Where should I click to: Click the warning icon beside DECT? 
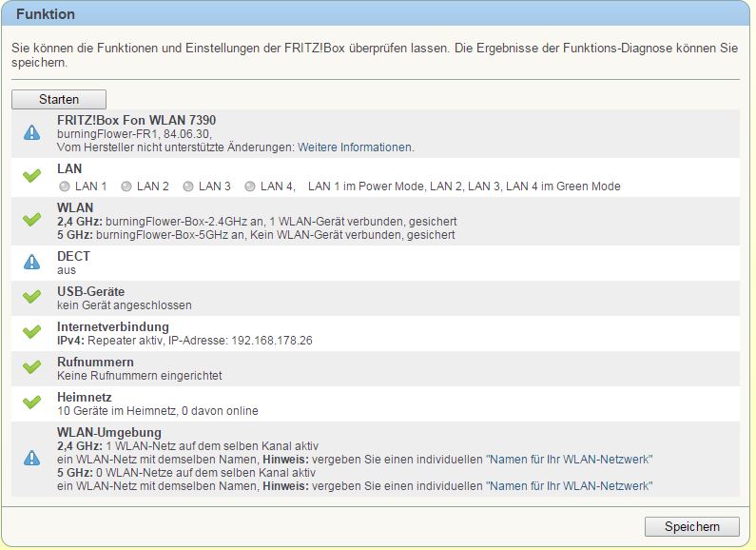pos(31,262)
